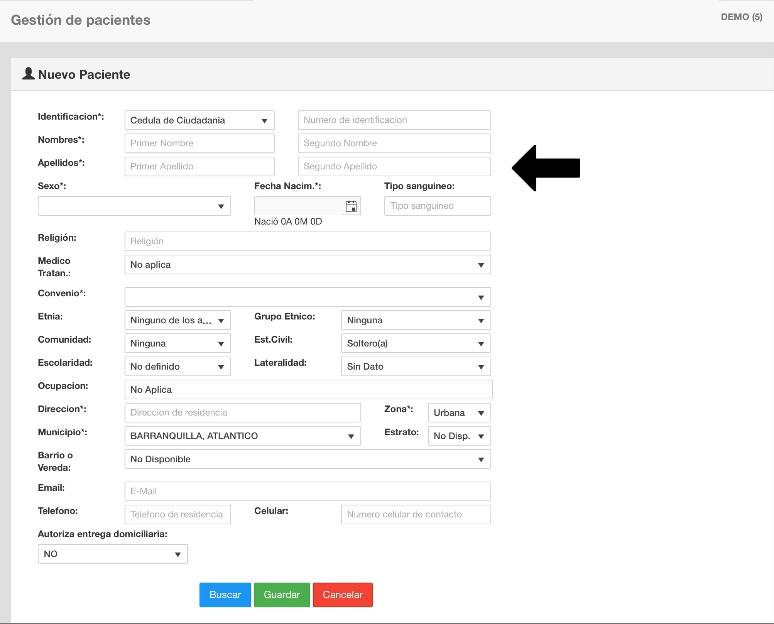Click the DEMO (5) label in header

point(741,17)
